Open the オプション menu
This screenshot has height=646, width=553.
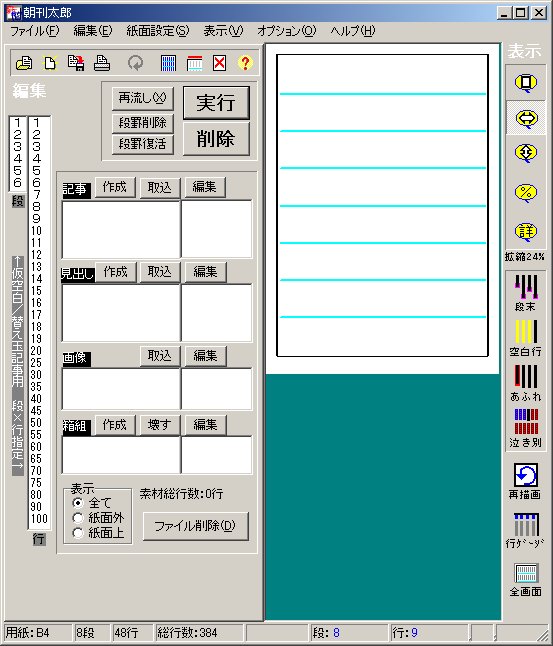[286, 31]
